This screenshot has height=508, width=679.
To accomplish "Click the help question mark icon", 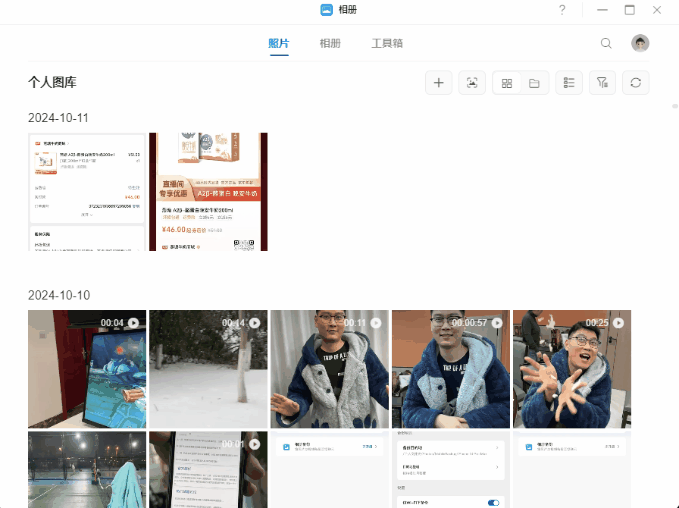I will [562, 10].
